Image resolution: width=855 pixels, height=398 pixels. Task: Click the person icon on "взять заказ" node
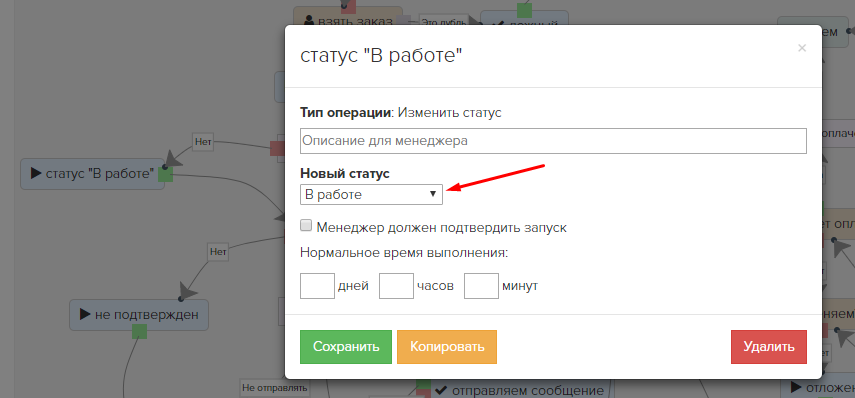[309, 22]
